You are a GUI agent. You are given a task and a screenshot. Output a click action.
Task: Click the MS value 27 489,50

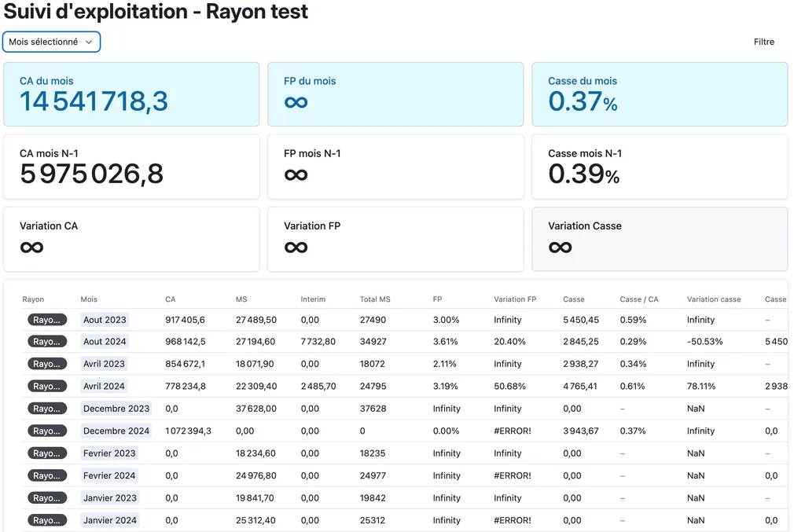tap(256, 320)
